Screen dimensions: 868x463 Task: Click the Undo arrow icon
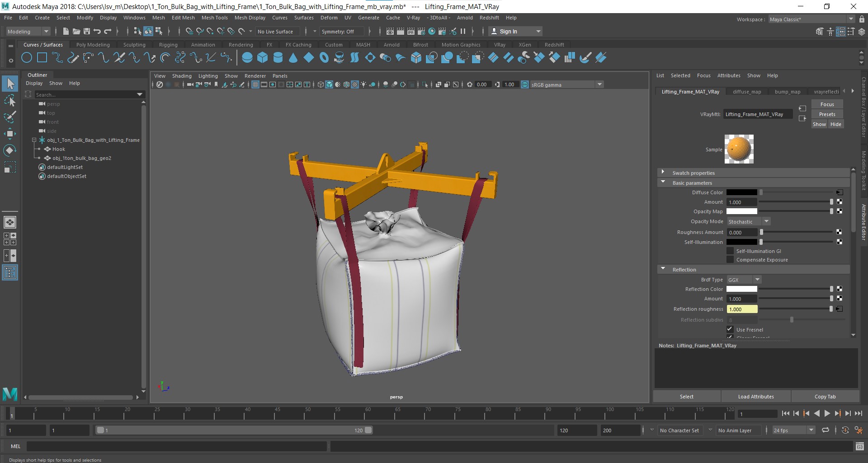pyautogui.click(x=97, y=31)
